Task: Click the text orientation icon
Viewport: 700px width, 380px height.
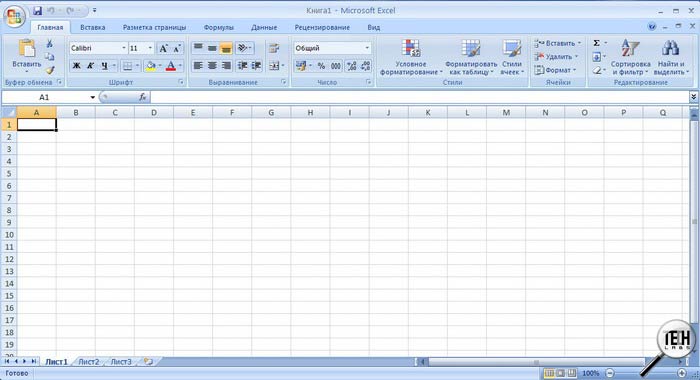Action: point(243,47)
